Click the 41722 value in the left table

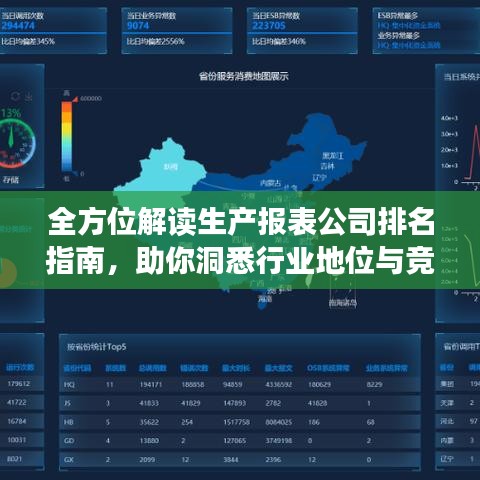(x=17, y=403)
